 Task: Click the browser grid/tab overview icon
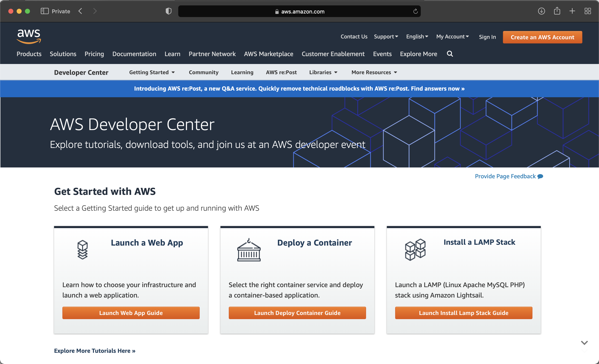(x=588, y=11)
